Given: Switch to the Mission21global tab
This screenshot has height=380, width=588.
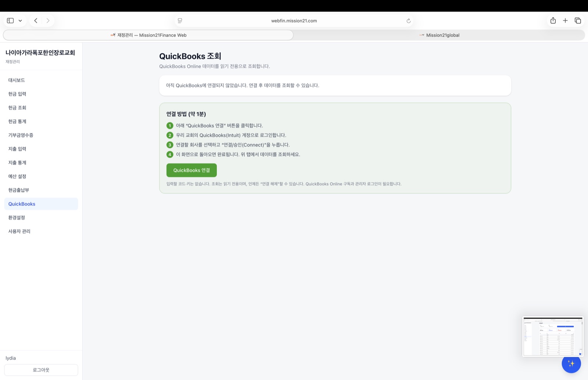Looking at the screenshot, I should pyautogui.click(x=439, y=35).
